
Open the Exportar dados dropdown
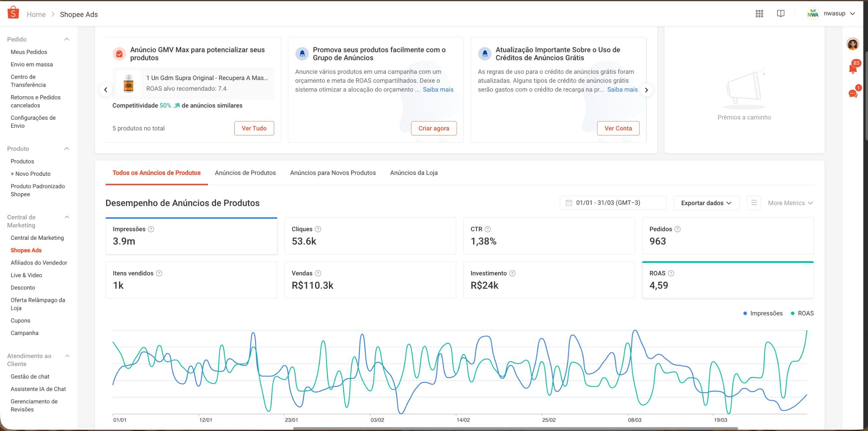pos(706,203)
